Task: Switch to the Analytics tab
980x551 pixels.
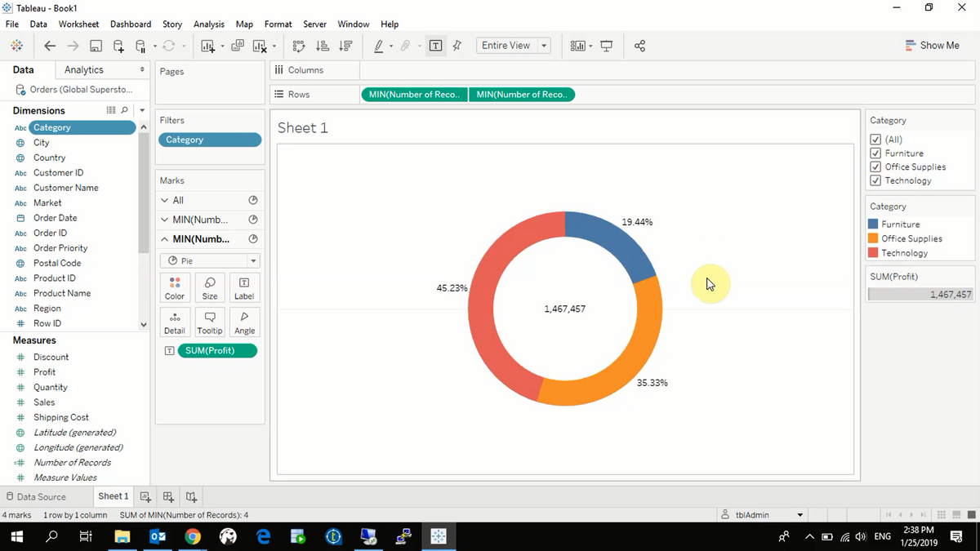Action: coord(84,70)
